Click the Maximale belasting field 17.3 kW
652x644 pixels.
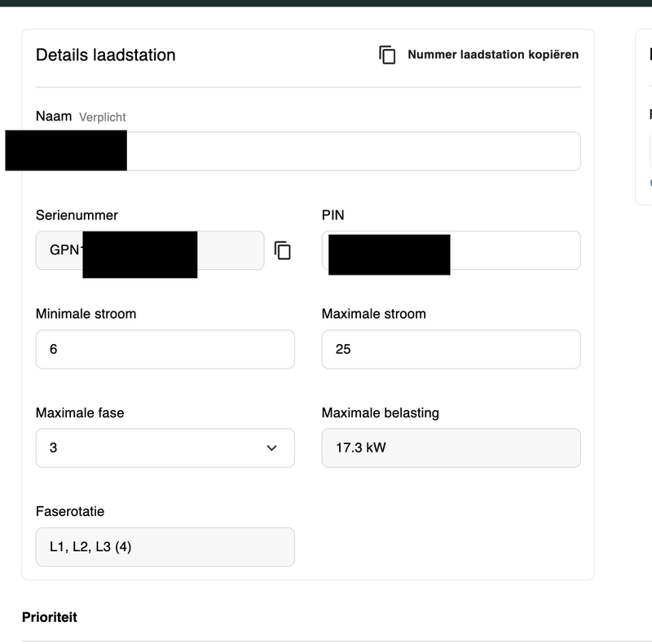point(452,448)
